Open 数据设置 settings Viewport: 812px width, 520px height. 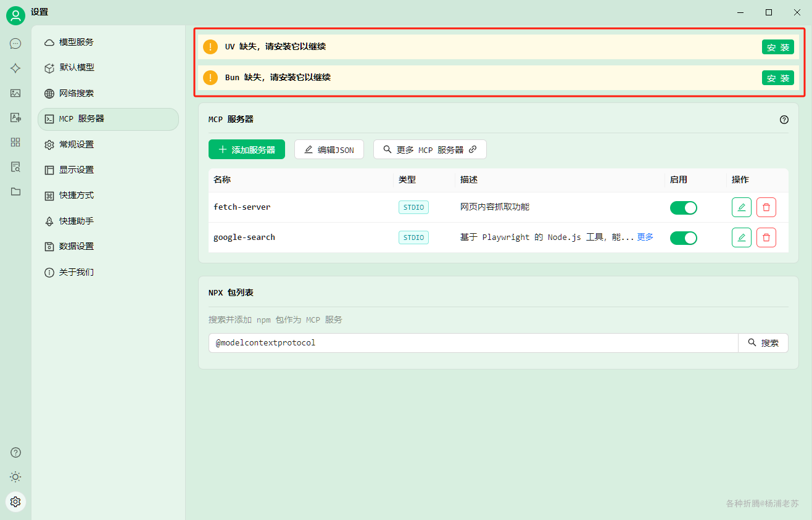pos(108,246)
